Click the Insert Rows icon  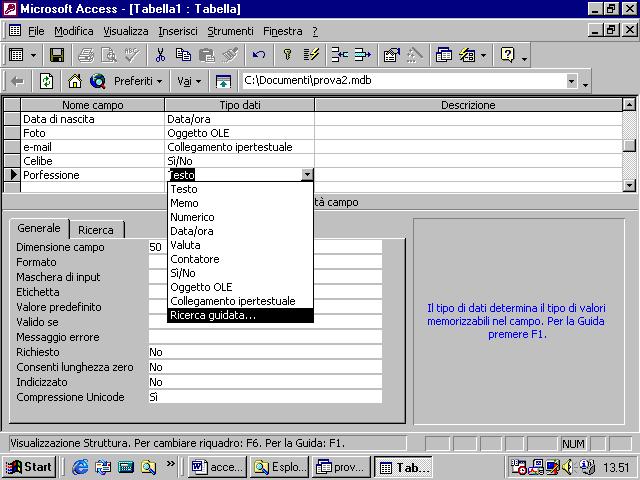(339, 55)
